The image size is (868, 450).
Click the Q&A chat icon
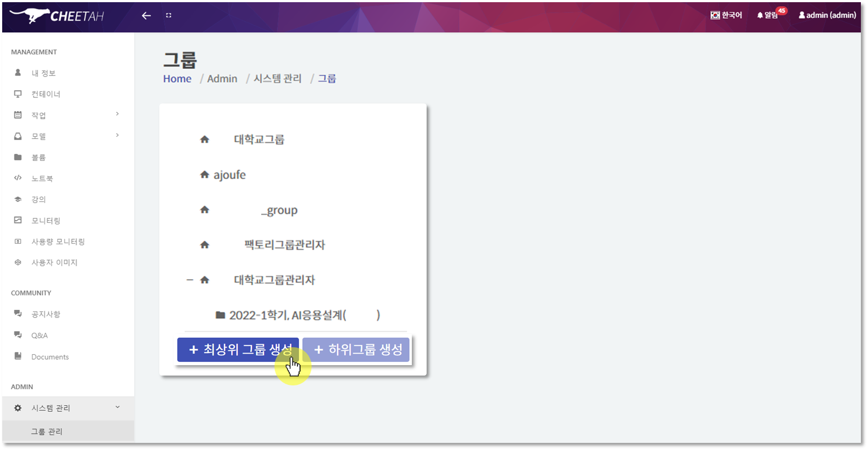coord(18,335)
